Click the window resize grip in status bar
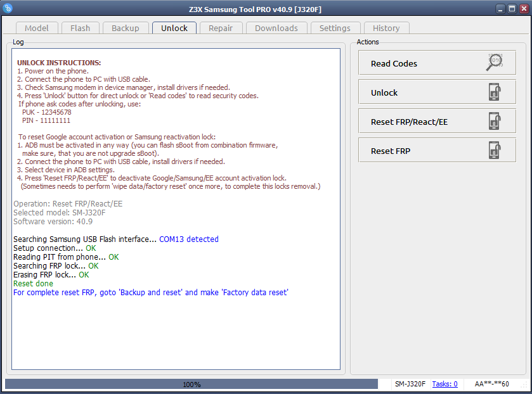The width and height of the screenshot is (532, 394). (x=524, y=386)
